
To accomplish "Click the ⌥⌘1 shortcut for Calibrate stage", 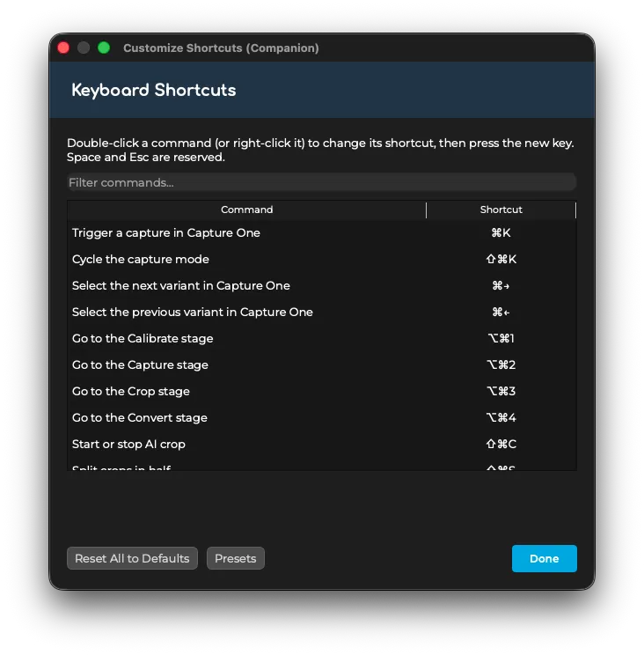I will (501, 338).
